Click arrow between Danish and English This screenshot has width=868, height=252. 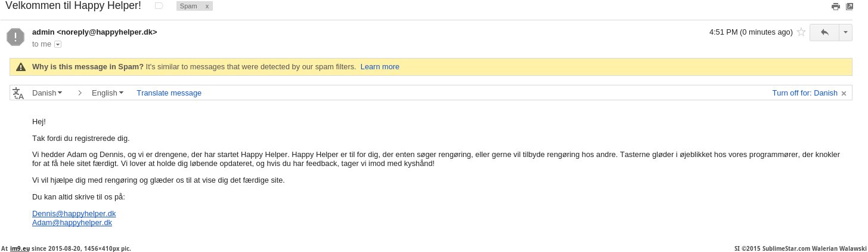click(80, 93)
